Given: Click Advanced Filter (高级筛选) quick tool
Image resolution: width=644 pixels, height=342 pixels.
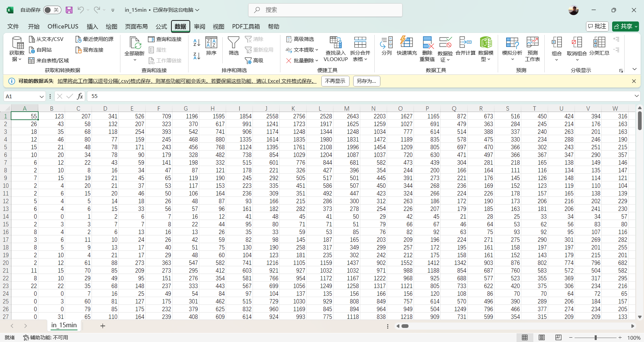Looking at the screenshot, I should (300, 39).
